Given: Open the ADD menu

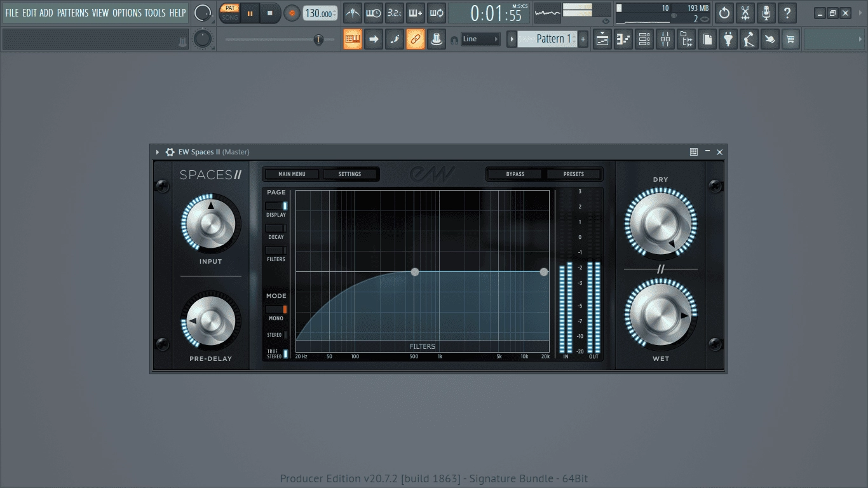Looking at the screenshot, I should click(46, 13).
